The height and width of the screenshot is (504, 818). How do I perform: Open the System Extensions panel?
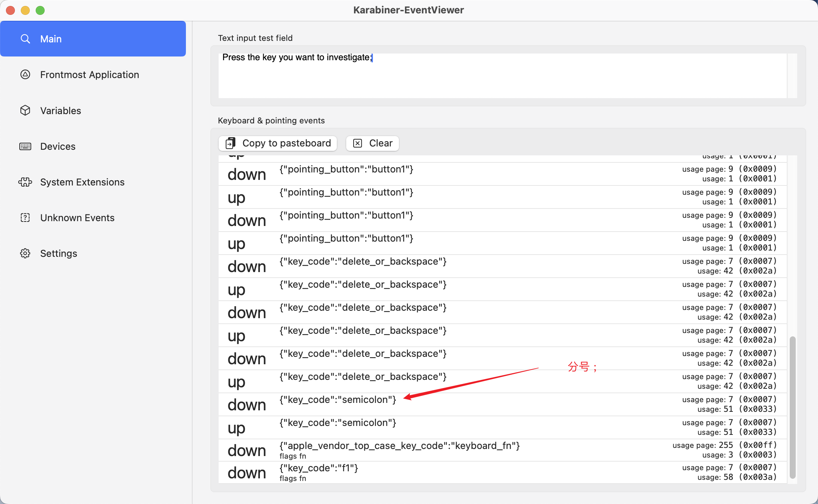click(x=82, y=182)
